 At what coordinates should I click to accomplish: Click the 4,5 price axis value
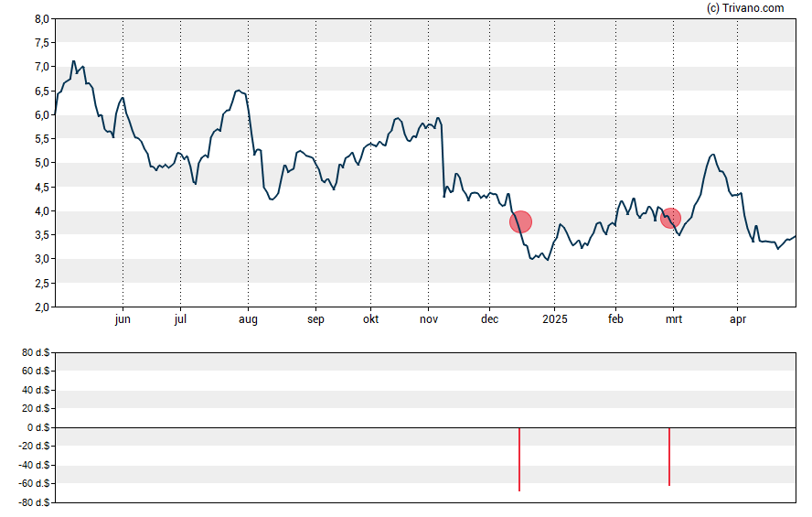tap(42, 187)
